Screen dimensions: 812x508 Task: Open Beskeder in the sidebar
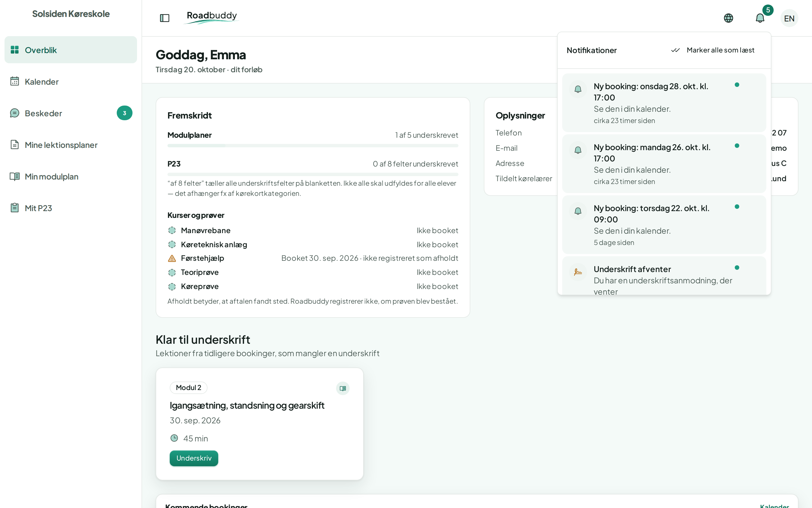(x=71, y=113)
